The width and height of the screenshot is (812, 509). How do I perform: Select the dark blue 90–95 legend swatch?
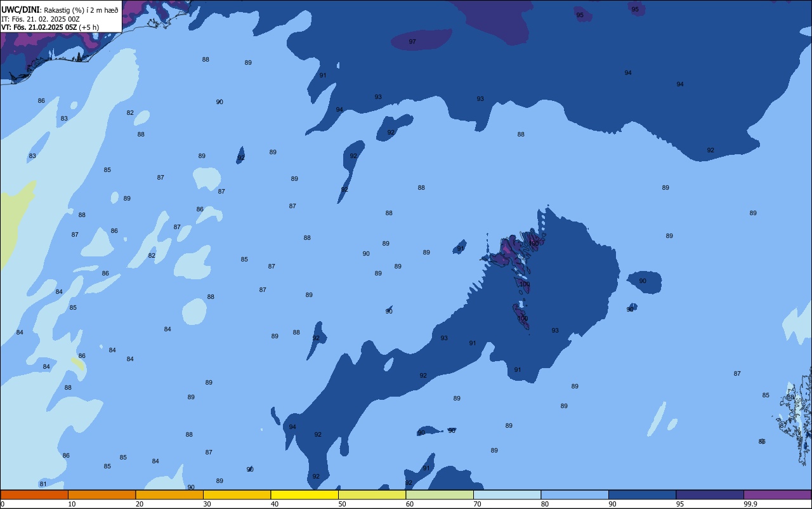click(x=642, y=494)
